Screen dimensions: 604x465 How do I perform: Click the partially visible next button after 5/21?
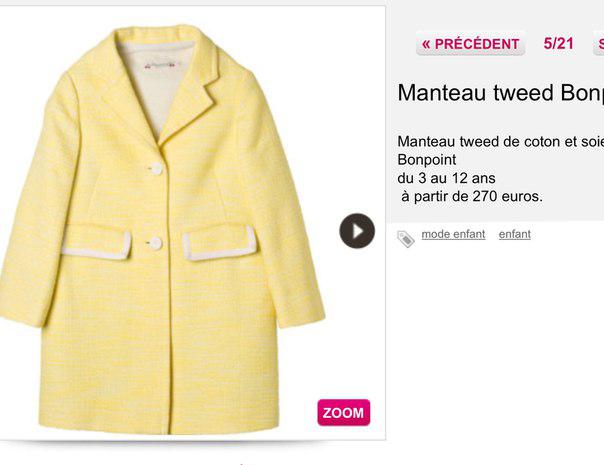598,44
